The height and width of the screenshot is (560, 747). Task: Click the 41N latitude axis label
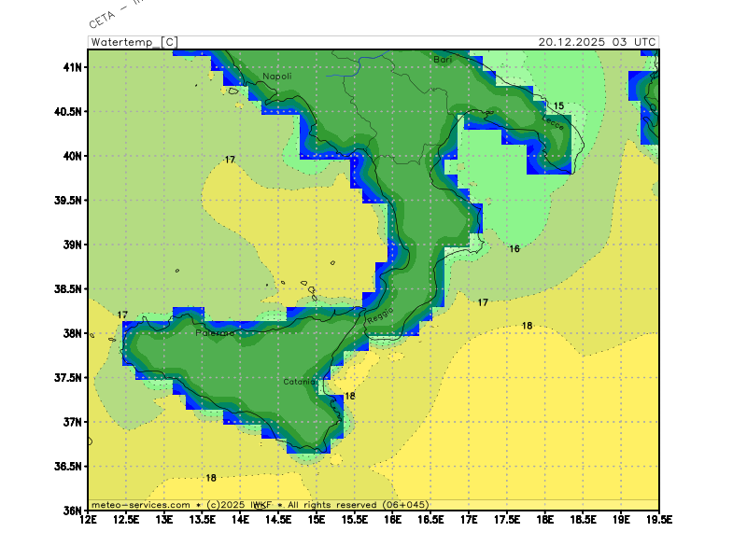point(73,67)
